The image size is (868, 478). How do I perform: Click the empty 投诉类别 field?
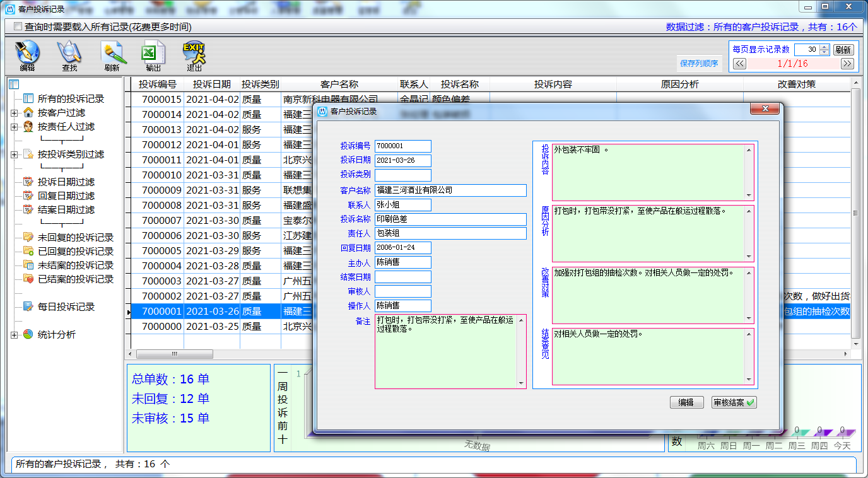click(x=403, y=175)
